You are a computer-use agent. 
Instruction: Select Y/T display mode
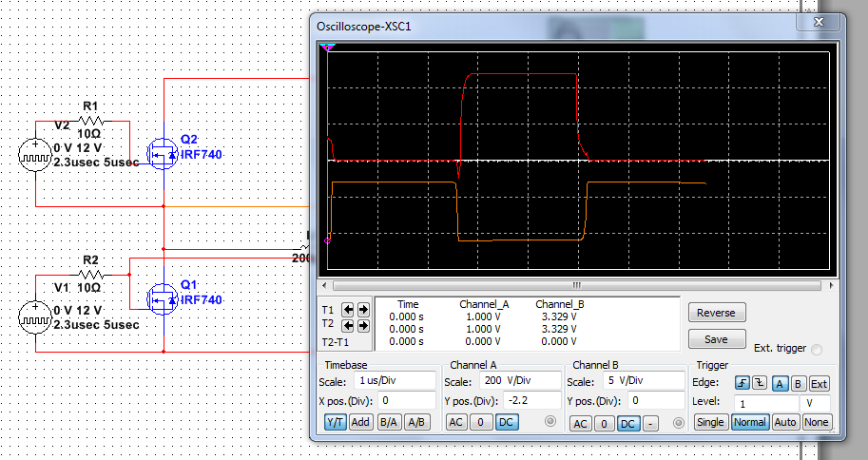click(336, 422)
